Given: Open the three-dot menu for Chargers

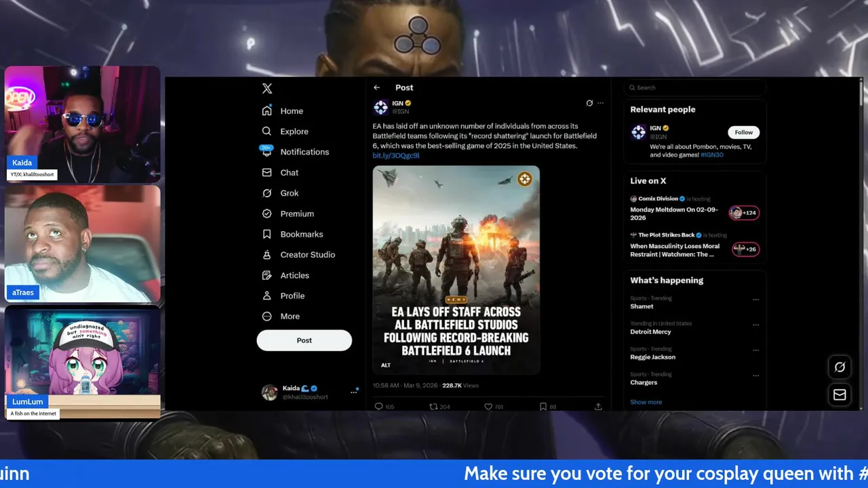Looking at the screenshot, I should [x=755, y=375].
